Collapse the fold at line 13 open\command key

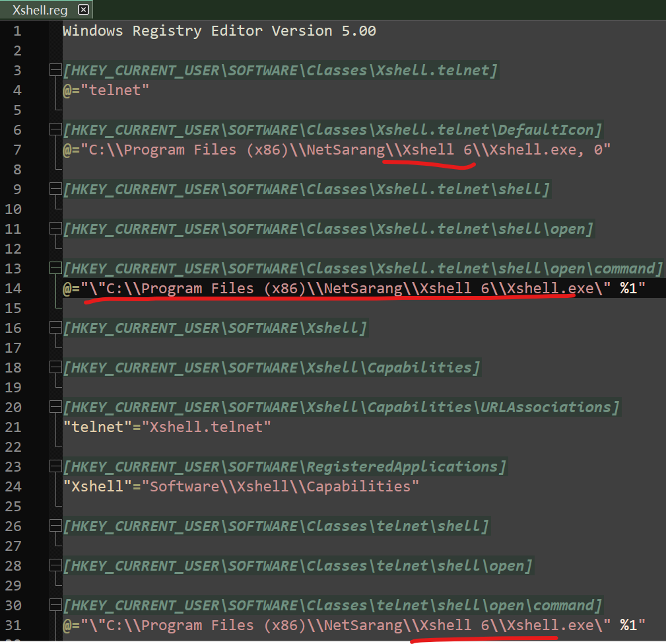(55, 268)
